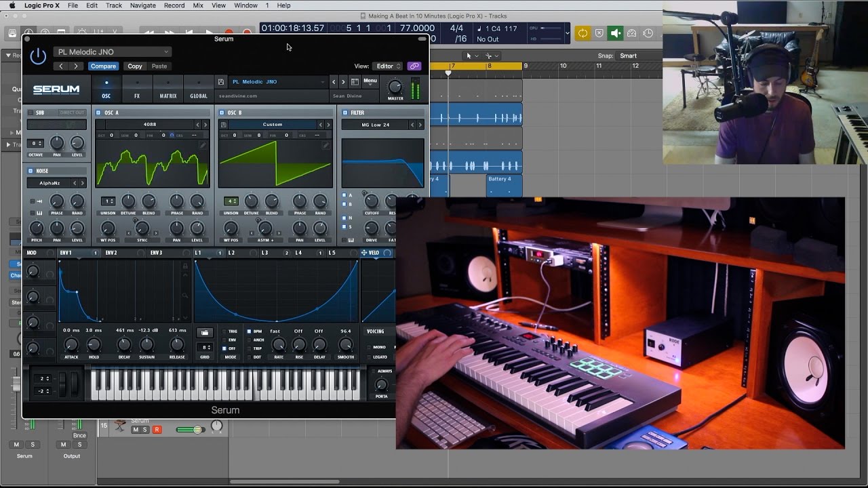Open Serum preset browser grid icon
This screenshot has height=488, width=868.
coord(355,82)
